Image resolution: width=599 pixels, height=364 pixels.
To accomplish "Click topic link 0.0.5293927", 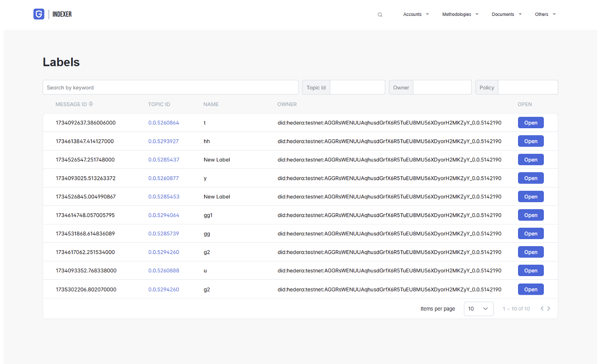I will pyautogui.click(x=163, y=141).
